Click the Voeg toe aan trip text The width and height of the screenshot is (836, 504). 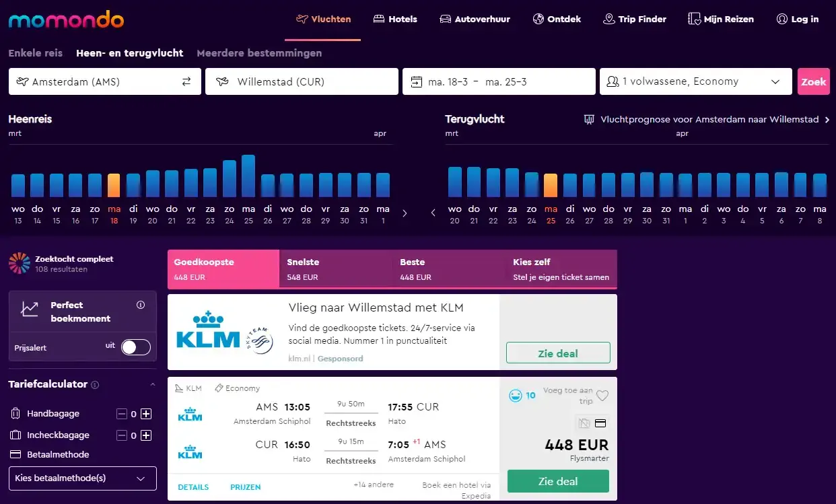(x=568, y=396)
